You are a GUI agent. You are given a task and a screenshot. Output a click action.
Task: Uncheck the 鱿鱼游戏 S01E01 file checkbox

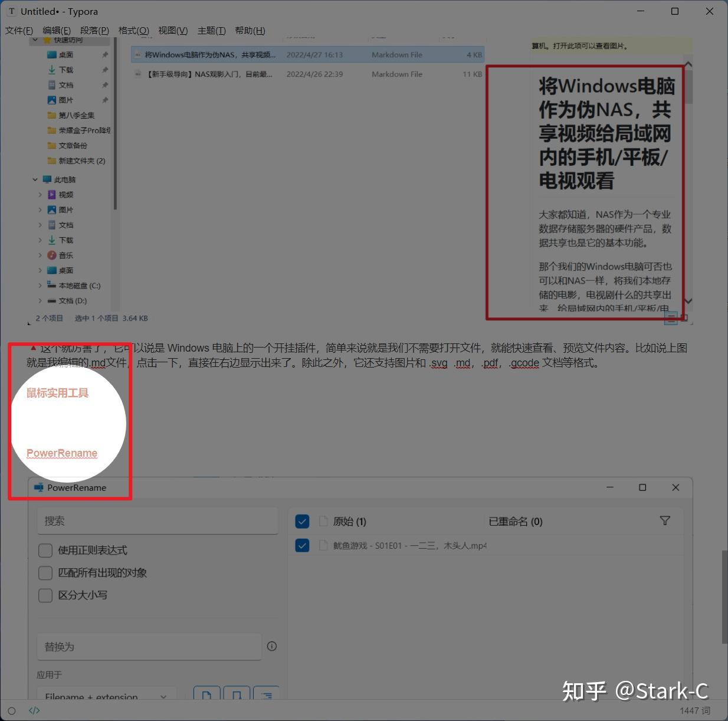tap(302, 546)
